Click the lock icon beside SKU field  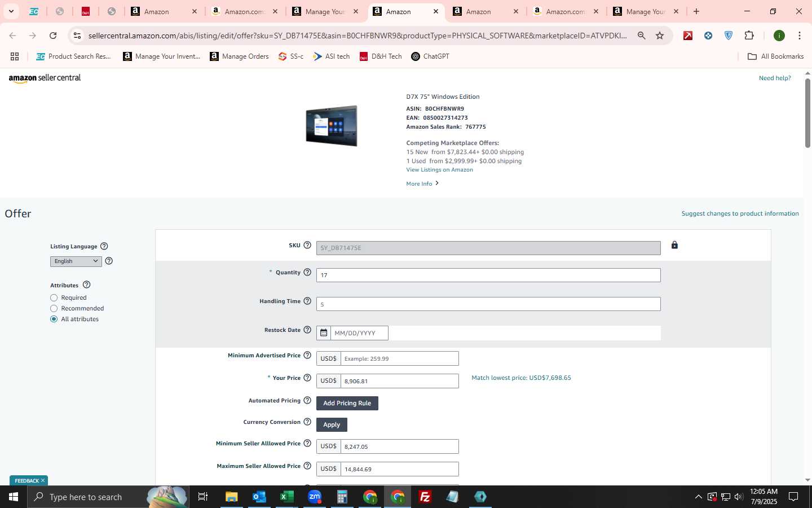(x=674, y=245)
